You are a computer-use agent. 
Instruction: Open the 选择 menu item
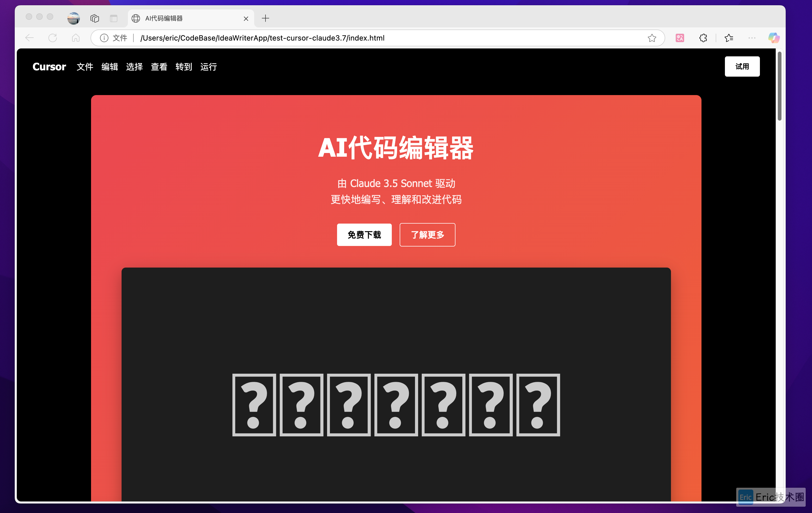134,67
